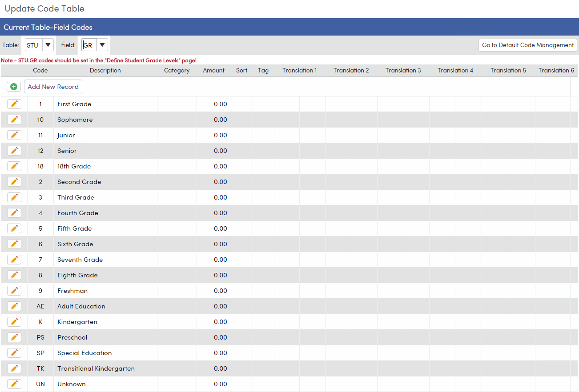Select the Eighth Grade description cell
Viewport: 579px width, 392px height.
[105, 275]
